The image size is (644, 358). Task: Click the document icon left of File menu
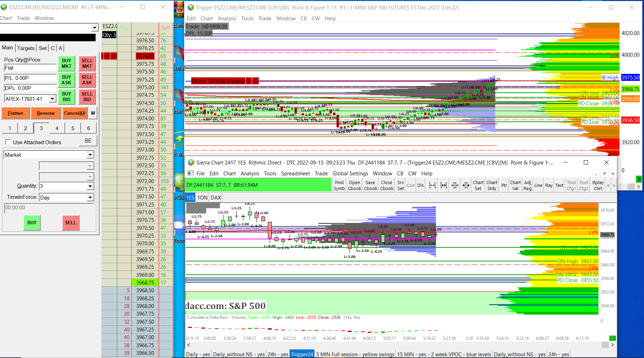(x=191, y=173)
